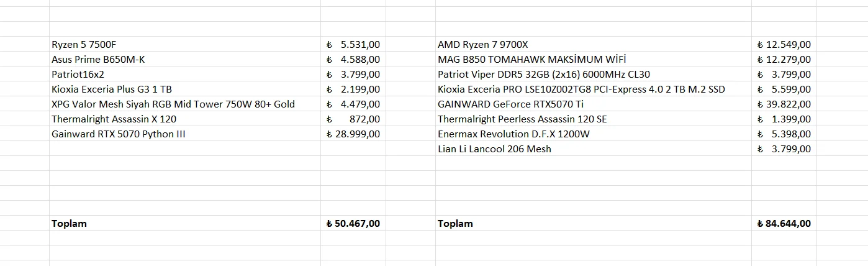The image size is (868, 266).
Task: Click the ₺ 5.599,00 price cell
Action: [x=784, y=89]
